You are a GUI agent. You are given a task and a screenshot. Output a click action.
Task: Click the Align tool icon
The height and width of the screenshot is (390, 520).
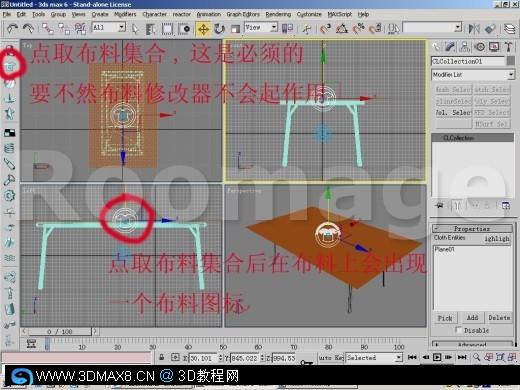490,29
